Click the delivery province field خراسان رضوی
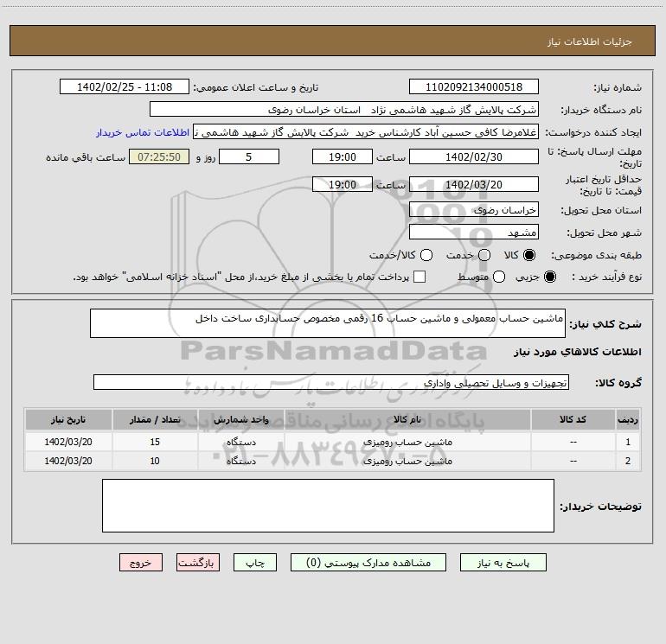The width and height of the screenshot is (666, 644). [474, 210]
